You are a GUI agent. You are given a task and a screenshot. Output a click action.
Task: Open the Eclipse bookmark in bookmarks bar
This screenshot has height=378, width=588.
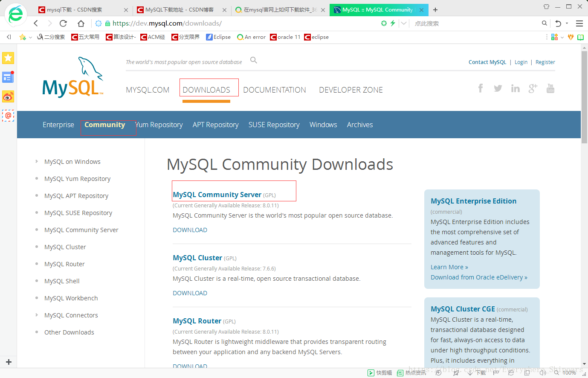[218, 37]
